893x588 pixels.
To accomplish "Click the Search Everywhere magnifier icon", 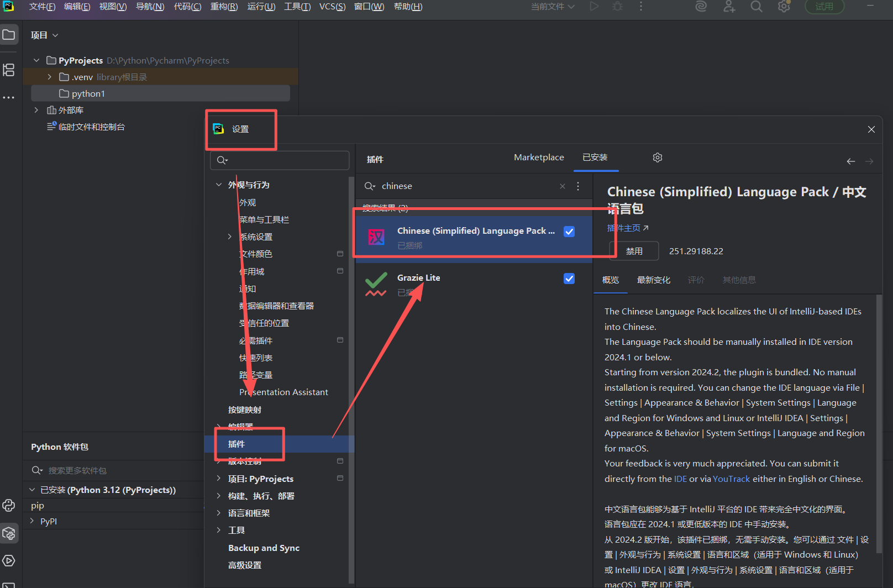I will click(x=757, y=7).
